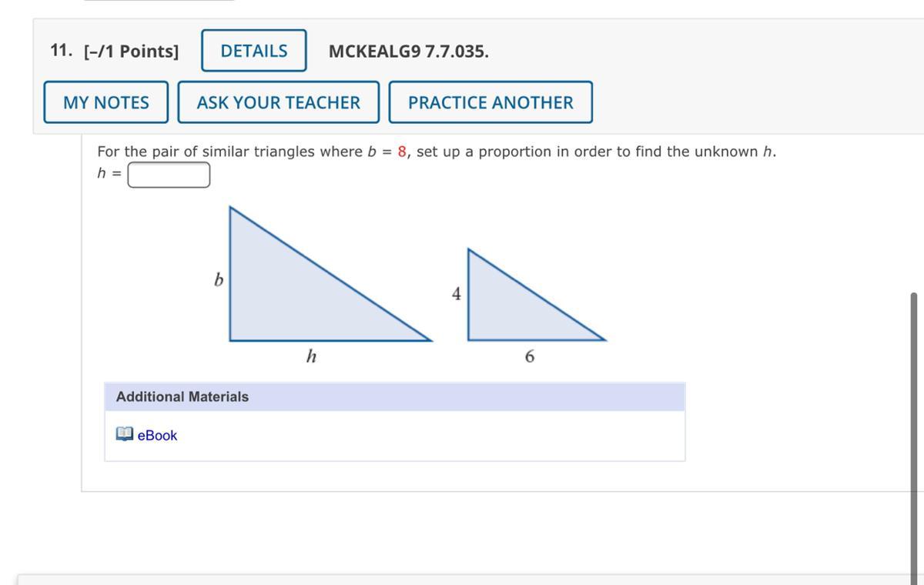Open the MY NOTES button
Image resolution: width=924 pixels, height=585 pixels.
pyautogui.click(x=106, y=102)
